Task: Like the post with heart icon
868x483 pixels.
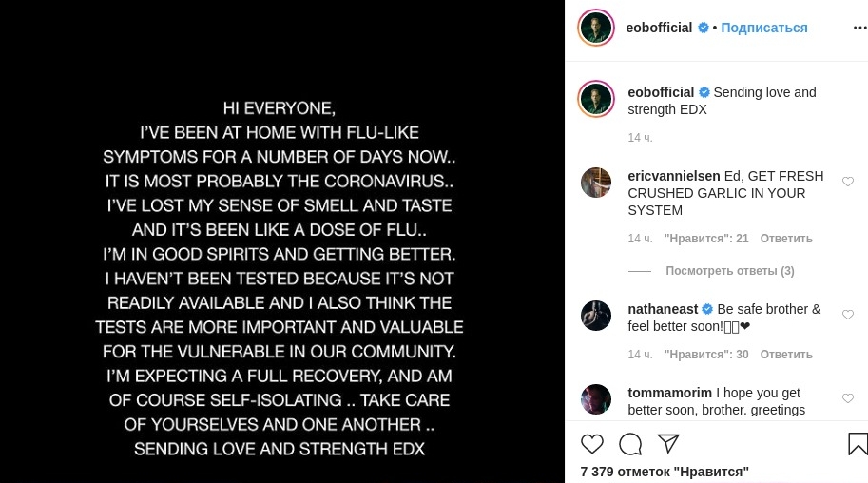Action: [592, 444]
